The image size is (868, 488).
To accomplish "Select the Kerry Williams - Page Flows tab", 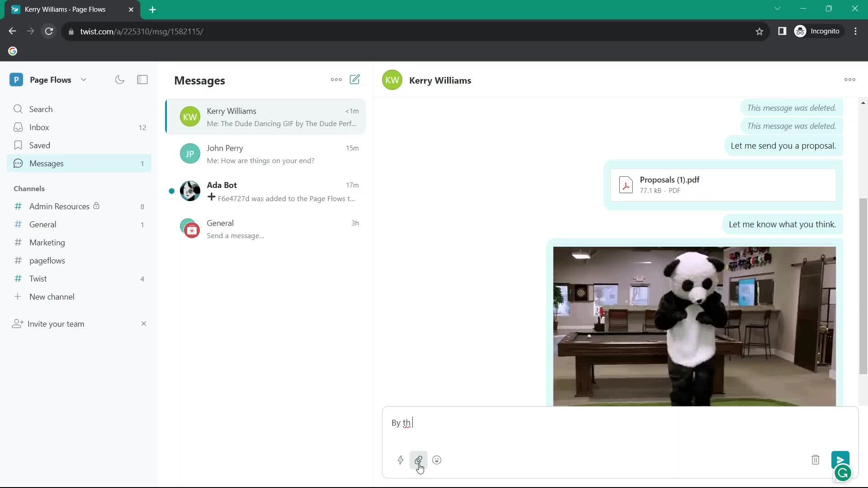I will pyautogui.click(x=72, y=9).
